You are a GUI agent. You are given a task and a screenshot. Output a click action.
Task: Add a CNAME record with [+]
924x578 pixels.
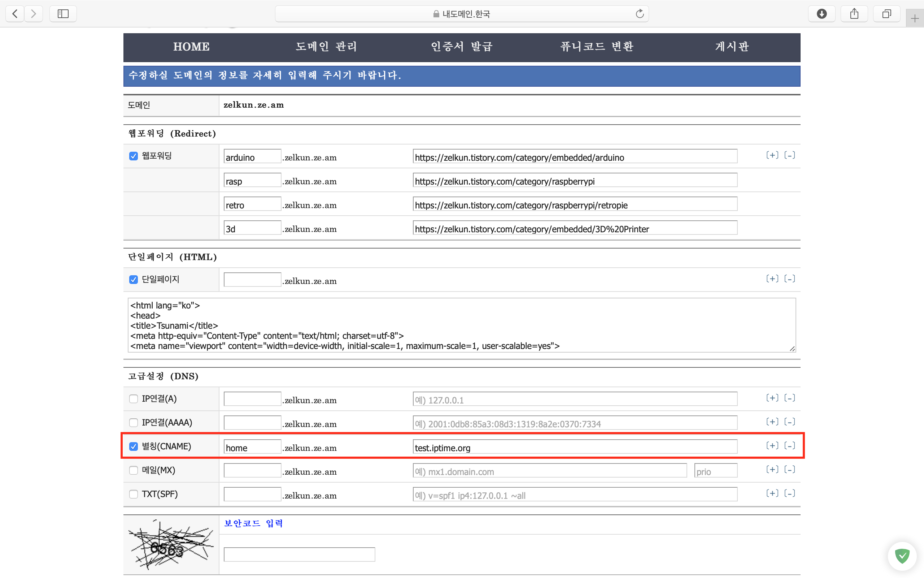click(772, 446)
